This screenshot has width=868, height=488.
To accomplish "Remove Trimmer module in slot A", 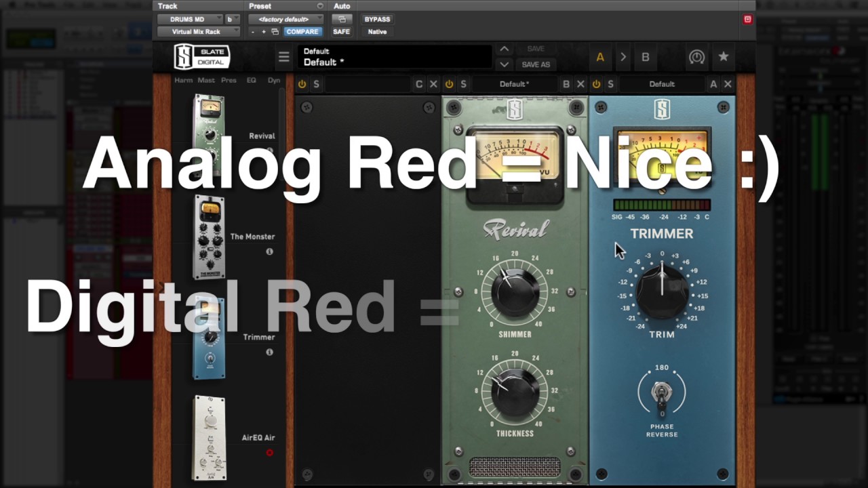I will pyautogui.click(x=728, y=84).
